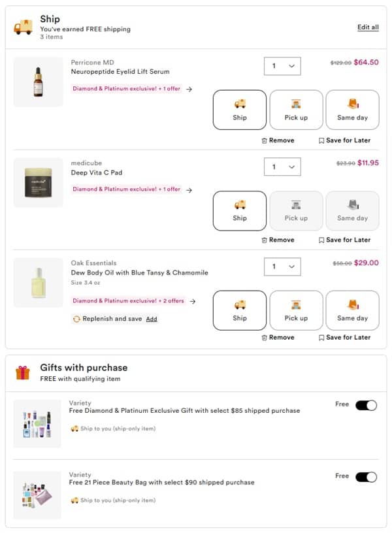
Task: Disable the Diamond & Platinum Exclusive Gift toggle
Action: click(x=366, y=406)
